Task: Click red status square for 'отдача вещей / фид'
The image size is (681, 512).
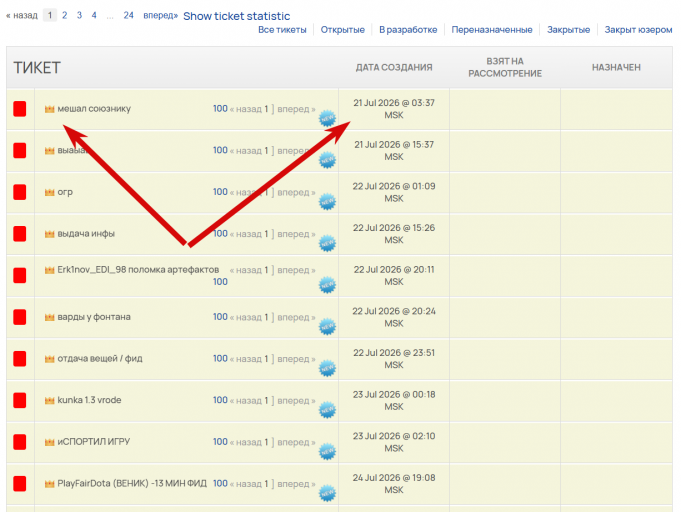Action: (x=20, y=359)
